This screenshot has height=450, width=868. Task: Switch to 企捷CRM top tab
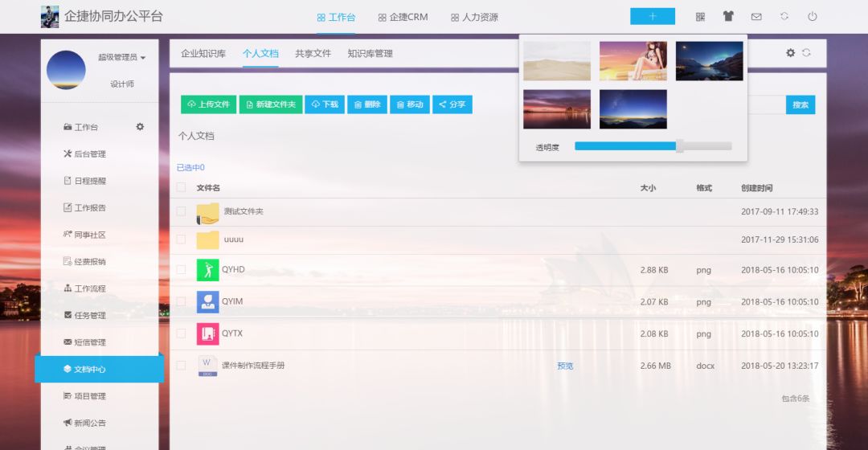[x=403, y=17]
